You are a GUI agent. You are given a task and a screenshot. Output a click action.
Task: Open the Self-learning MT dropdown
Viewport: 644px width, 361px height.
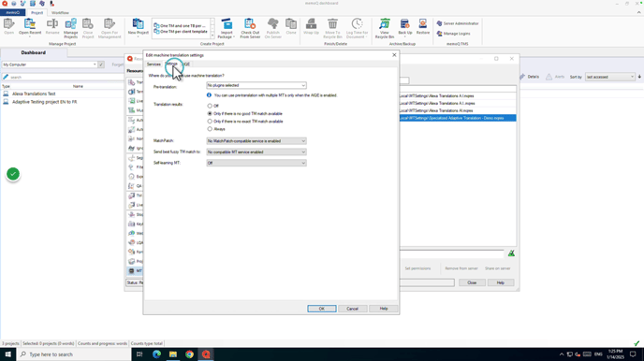point(256,163)
